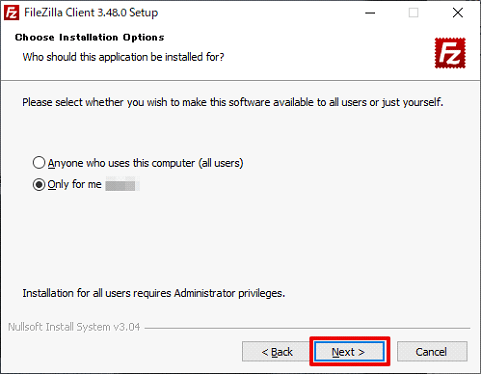Click the 'Only for me' label text
Viewport: 481px width, 374px height.
pos(74,184)
